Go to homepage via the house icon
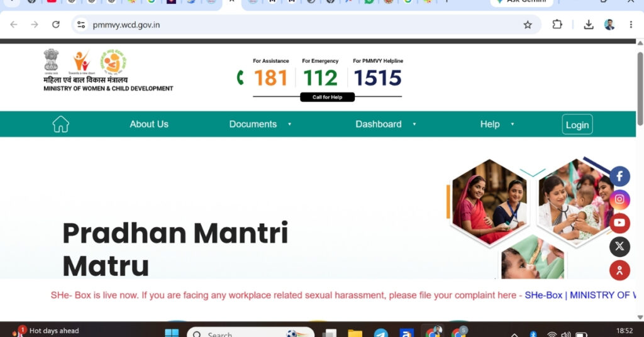Screen dimensions: 644x337 (61, 124)
